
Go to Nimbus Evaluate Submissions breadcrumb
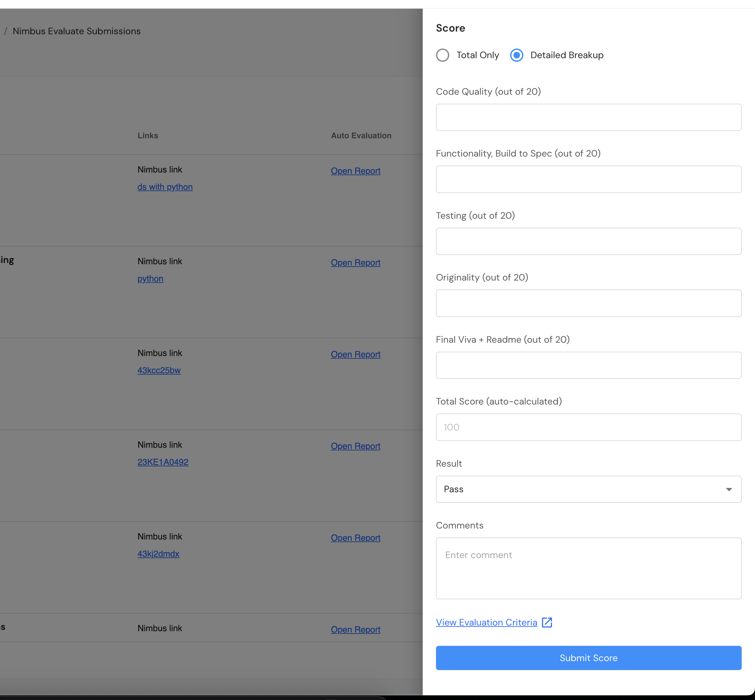point(76,31)
